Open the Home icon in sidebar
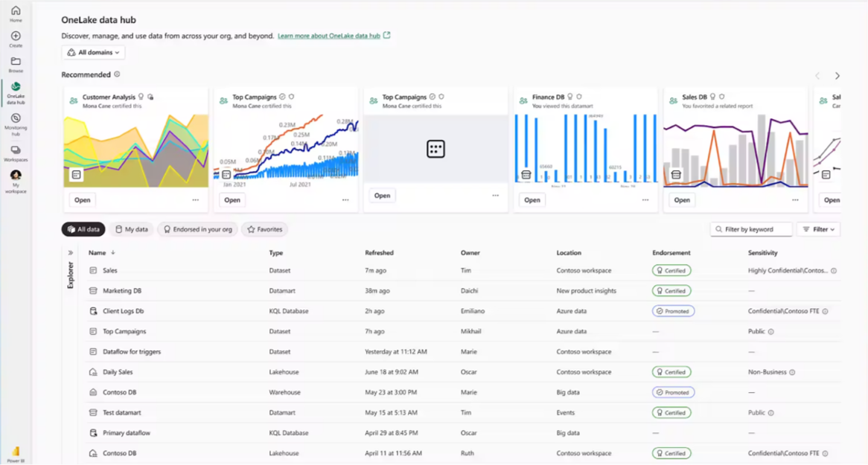Screen dimensions: 868x465 [16, 11]
